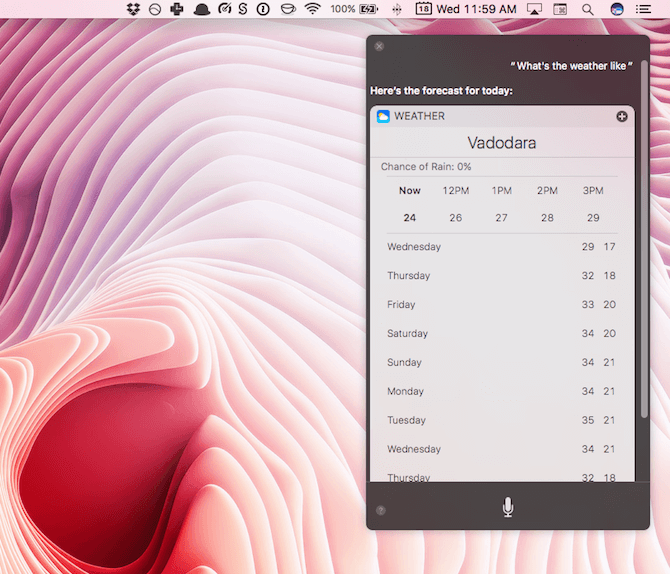Open the Dropbox menu bar icon
Viewport: 670px width, 574px height.
(134, 9)
